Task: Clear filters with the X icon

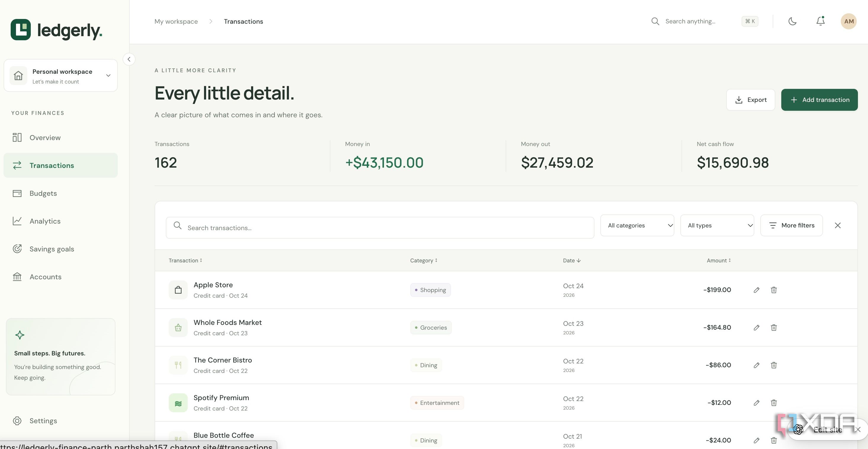Action: pyautogui.click(x=838, y=225)
